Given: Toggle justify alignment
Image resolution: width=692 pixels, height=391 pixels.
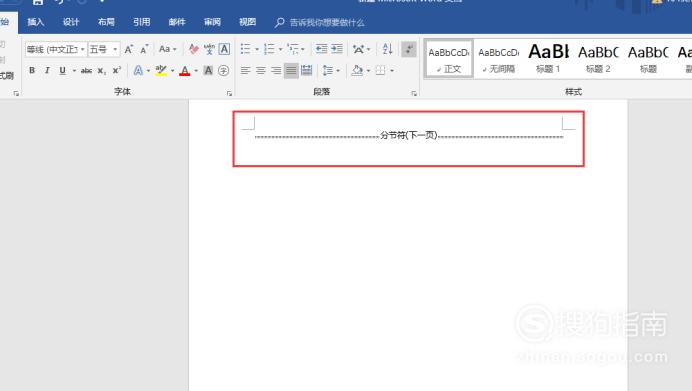Looking at the screenshot, I should (x=291, y=71).
